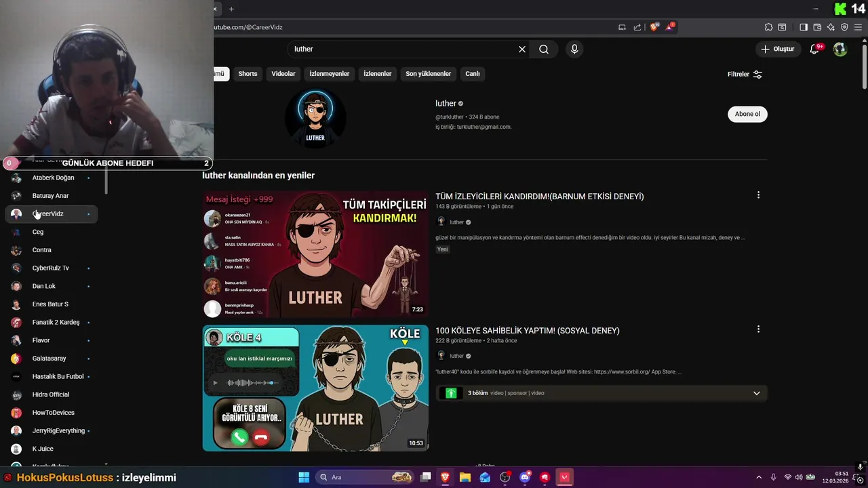
Task: Click the share page icon in address bar
Action: [637, 27]
